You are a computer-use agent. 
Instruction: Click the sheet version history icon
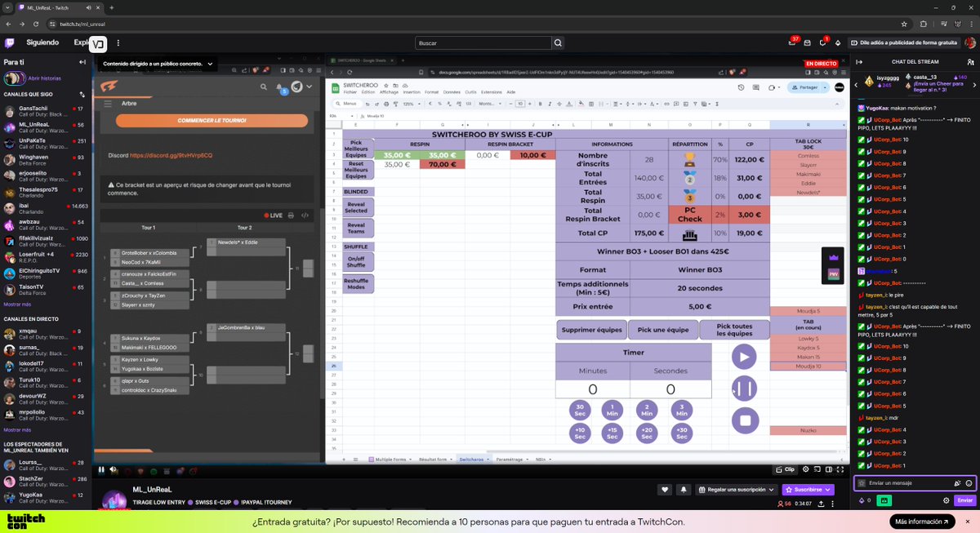click(x=741, y=87)
